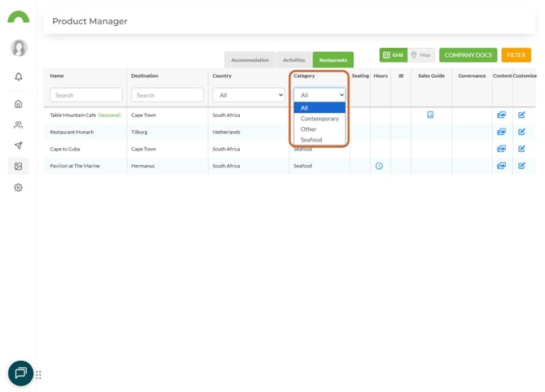Open Content icon for Table Mountain Cafe
This screenshot has height=392, width=545.
501,115
